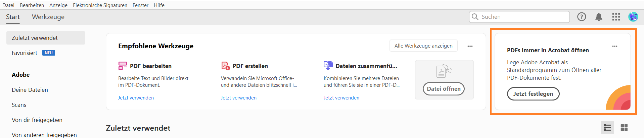The height and width of the screenshot is (138, 644).
Task: Open the Datei menu
Action: click(8, 5)
